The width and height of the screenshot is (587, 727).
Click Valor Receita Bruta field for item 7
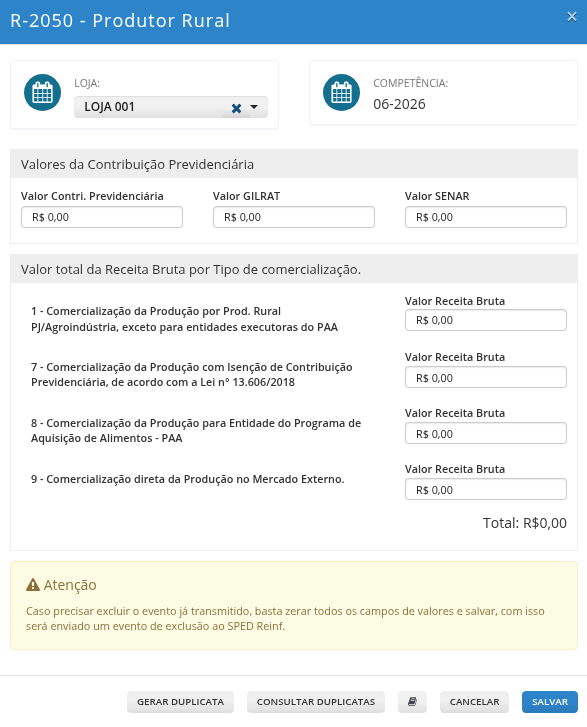[486, 377]
